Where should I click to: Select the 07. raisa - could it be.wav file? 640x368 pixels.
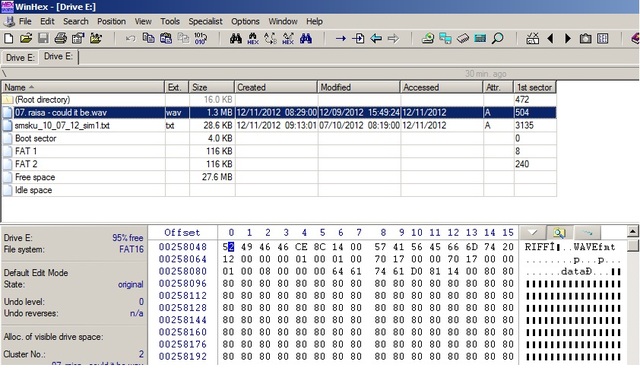279,112
